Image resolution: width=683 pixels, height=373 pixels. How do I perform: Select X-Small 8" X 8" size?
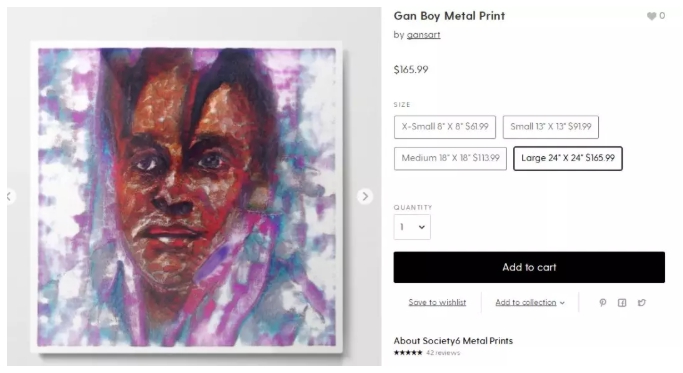[445, 127]
